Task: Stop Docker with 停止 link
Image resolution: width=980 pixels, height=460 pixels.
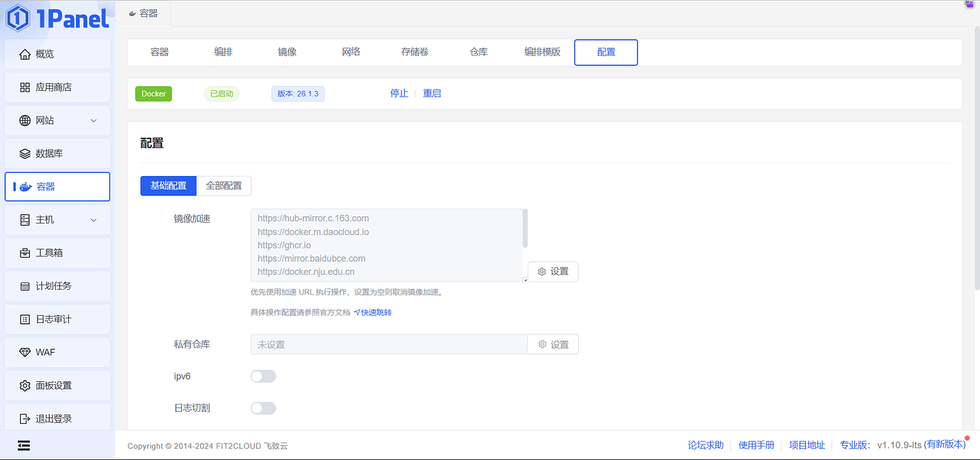Action: pos(399,94)
